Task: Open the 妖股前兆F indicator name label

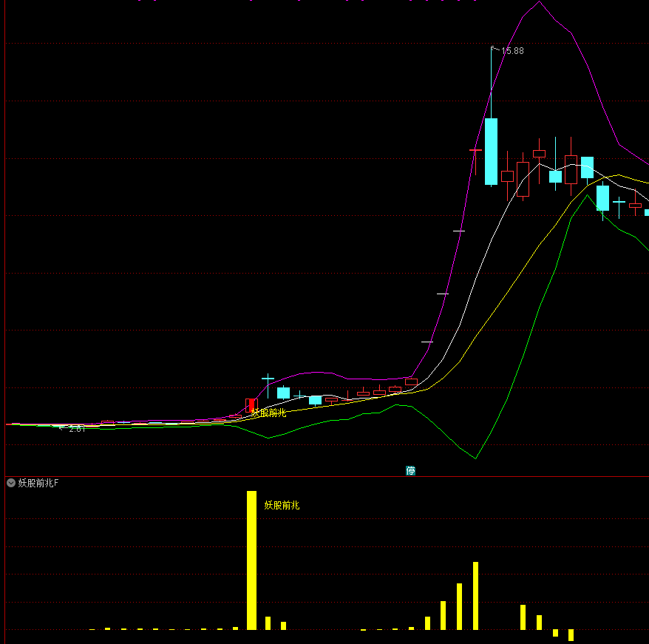Action: [x=38, y=483]
